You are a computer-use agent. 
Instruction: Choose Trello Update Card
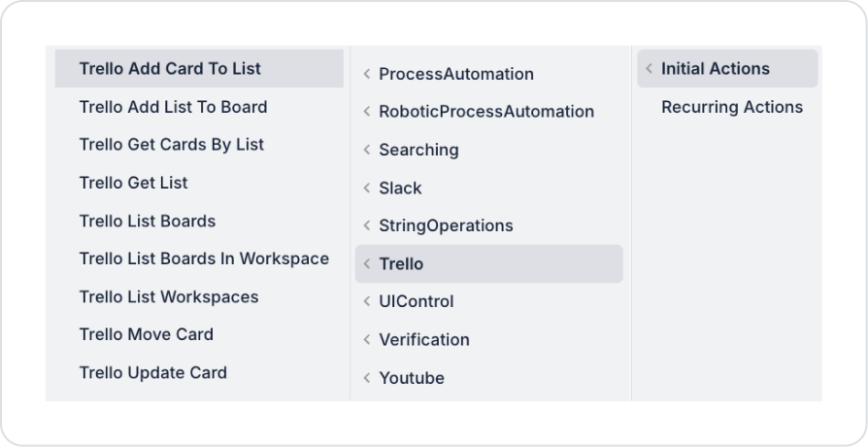(153, 372)
